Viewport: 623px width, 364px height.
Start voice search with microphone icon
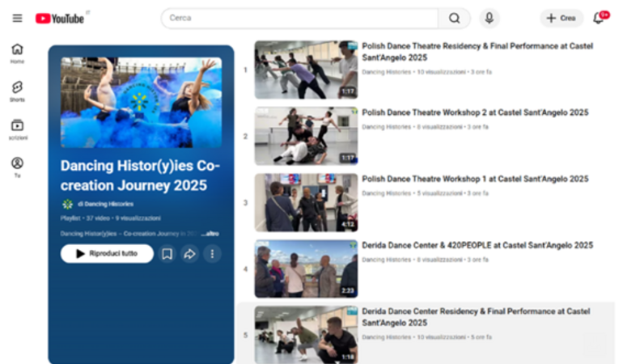coord(489,19)
